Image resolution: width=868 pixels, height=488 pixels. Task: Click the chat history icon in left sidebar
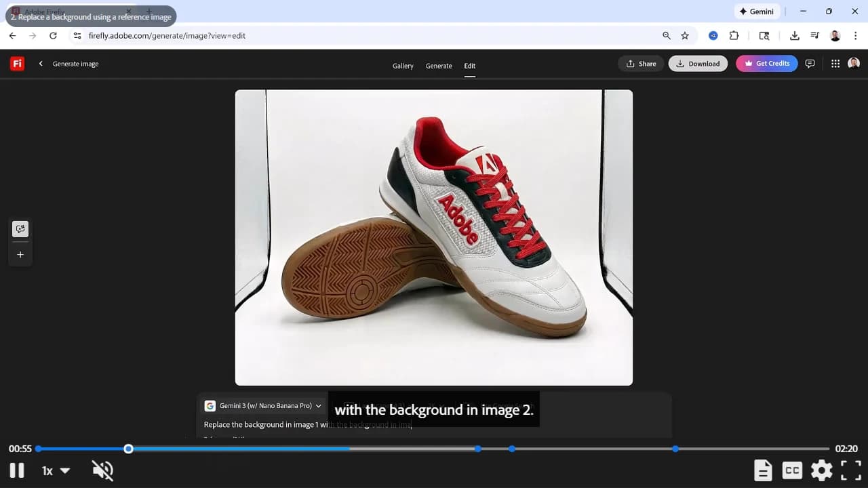pos(20,229)
